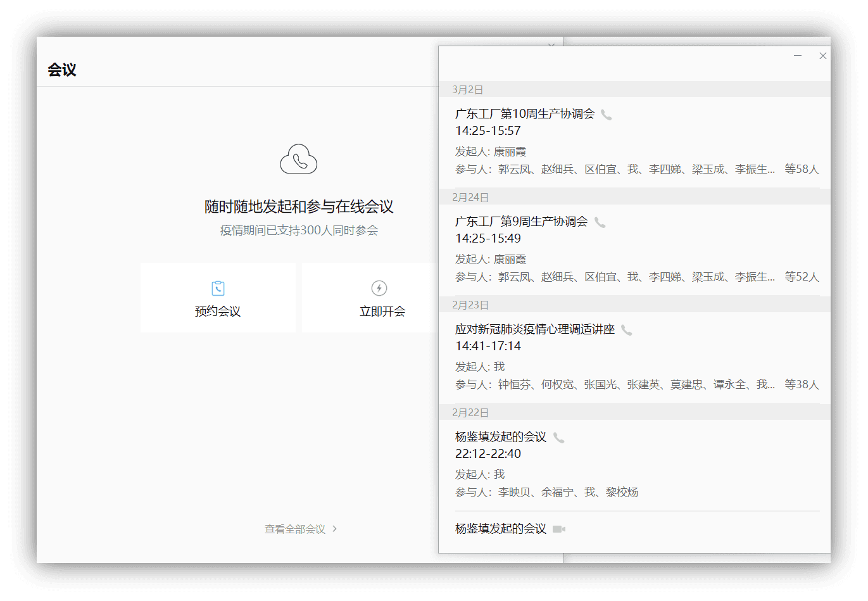Minimize the meeting history window
The image size is (868, 601).
coord(798,56)
